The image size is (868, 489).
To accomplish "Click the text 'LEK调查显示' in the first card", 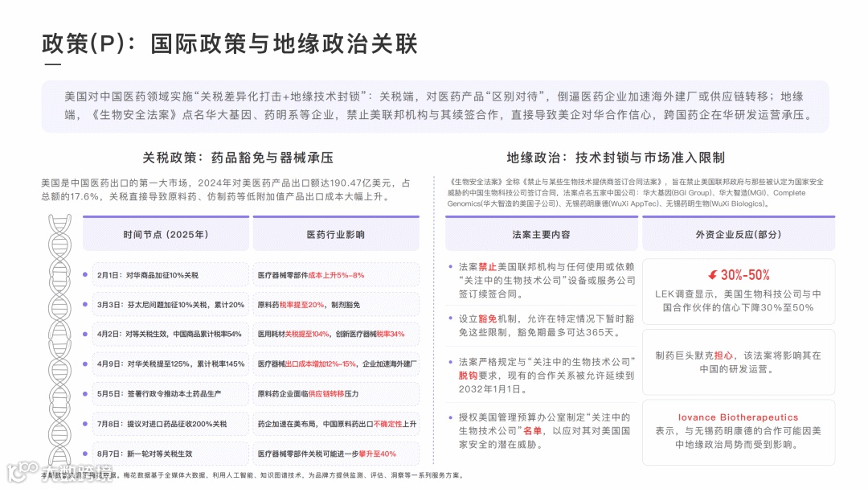I will [686, 294].
